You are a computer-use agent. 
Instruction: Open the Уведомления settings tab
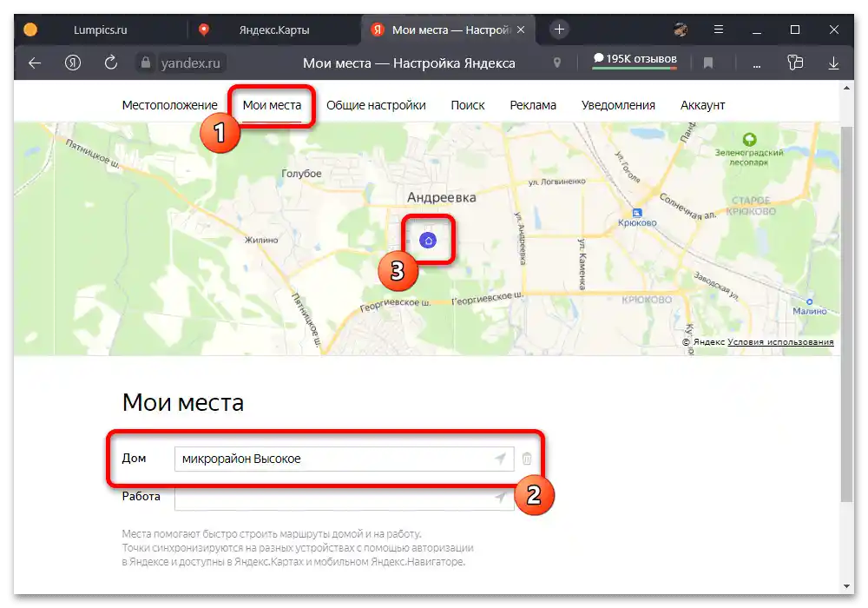point(618,105)
